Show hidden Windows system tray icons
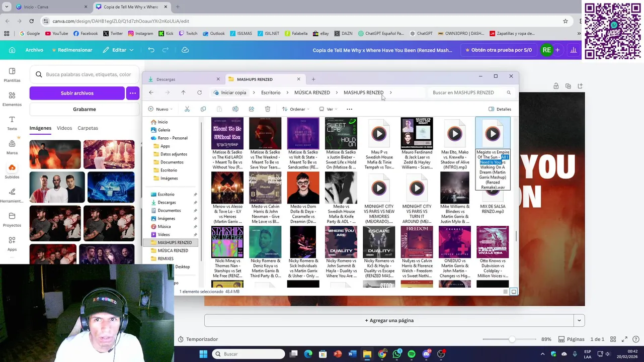Image resolution: width=644 pixels, height=362 pixels. click(542, 354)
